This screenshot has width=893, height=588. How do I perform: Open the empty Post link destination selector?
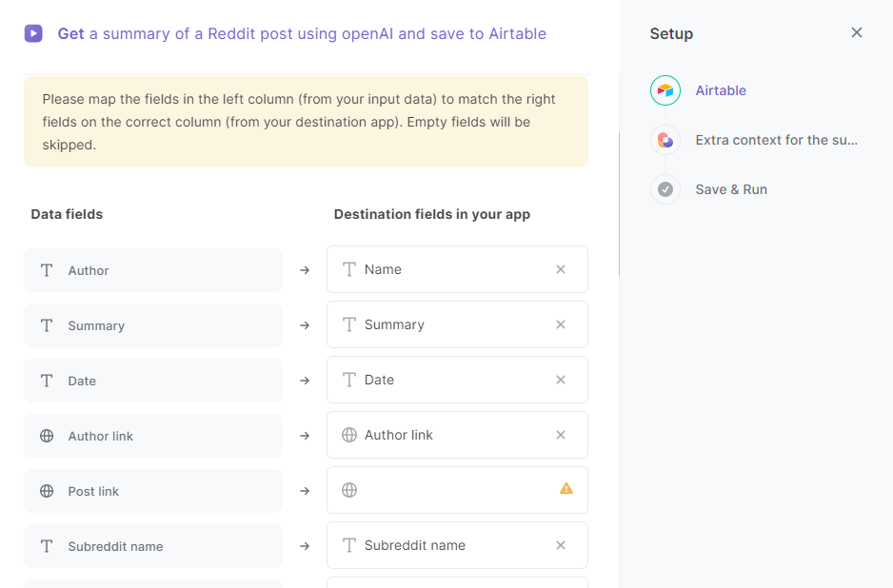447,489
